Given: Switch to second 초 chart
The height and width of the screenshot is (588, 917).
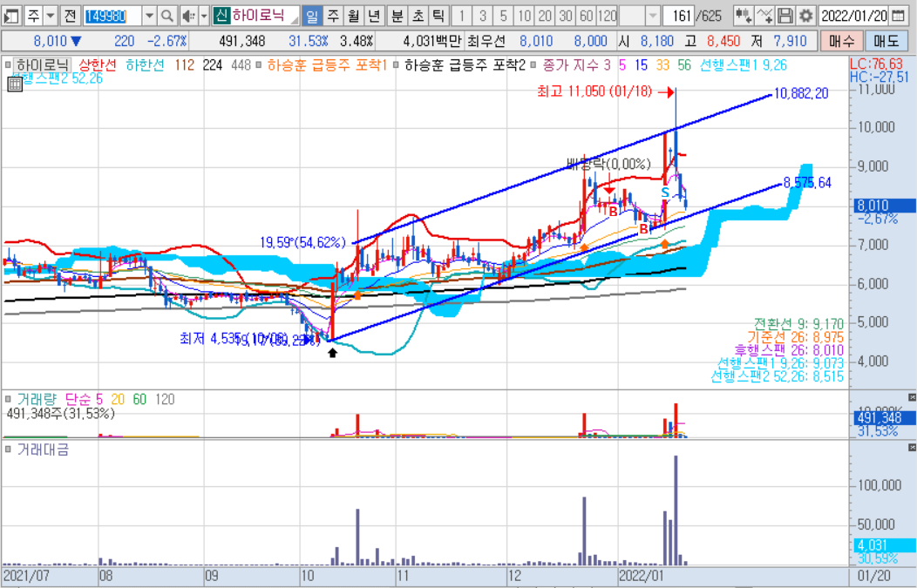Looking at the screenshot, I should 418,16.
